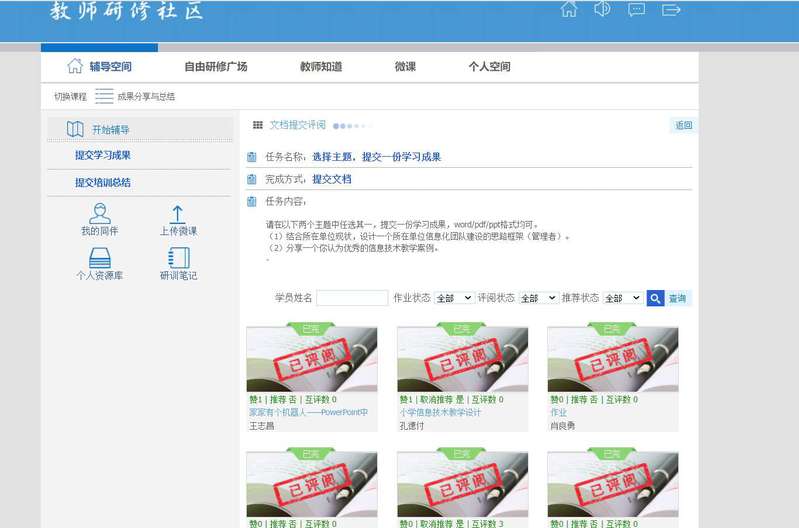This screenshot has height=528, width=799.
Task: Click 推荐 否 on 王志昌's card
Action: coord(282,400)
